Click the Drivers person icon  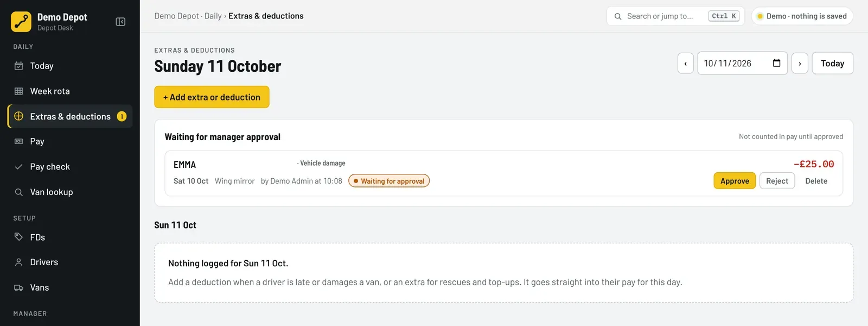click(18, 262)
